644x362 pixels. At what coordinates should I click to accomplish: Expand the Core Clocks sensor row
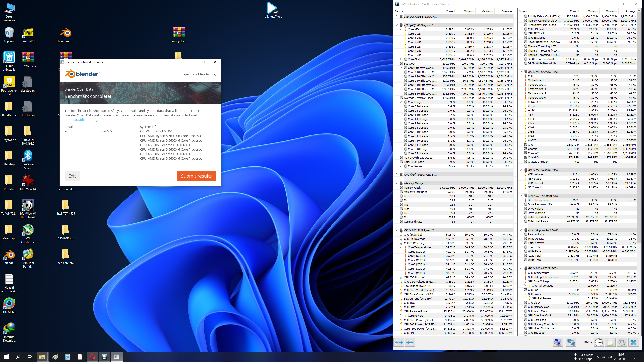coord(401,59)
